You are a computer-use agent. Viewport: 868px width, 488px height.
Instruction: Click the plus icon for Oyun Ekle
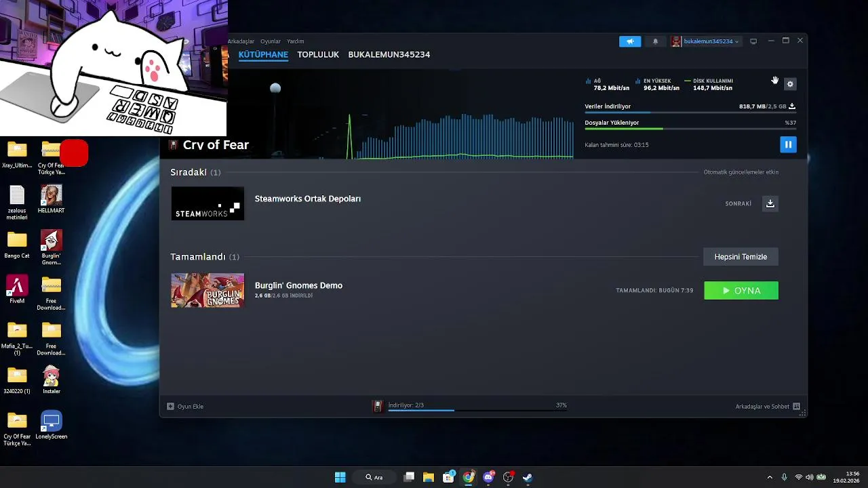170,406
